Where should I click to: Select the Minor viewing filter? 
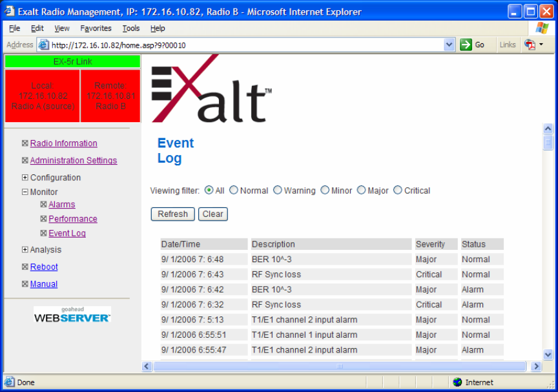click(x=325, y=191)
